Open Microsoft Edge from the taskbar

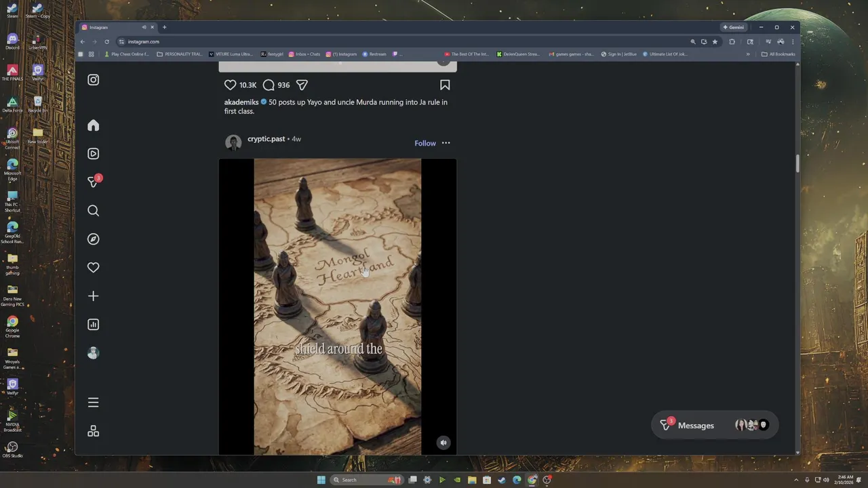point(517,480)
